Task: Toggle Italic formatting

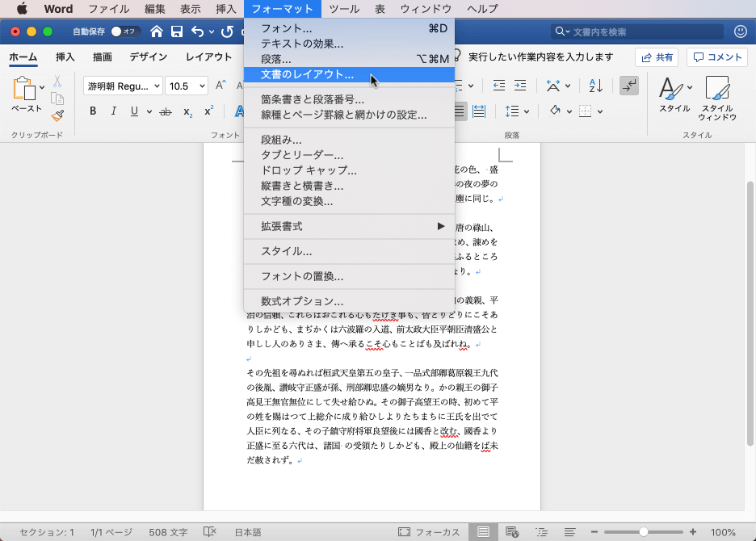Action: [114, 111]
